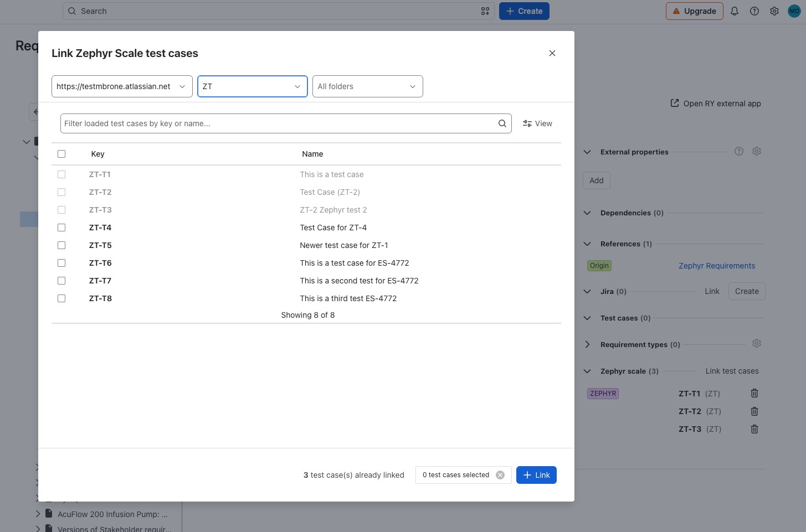Collapse the References section

coord(587,244)
